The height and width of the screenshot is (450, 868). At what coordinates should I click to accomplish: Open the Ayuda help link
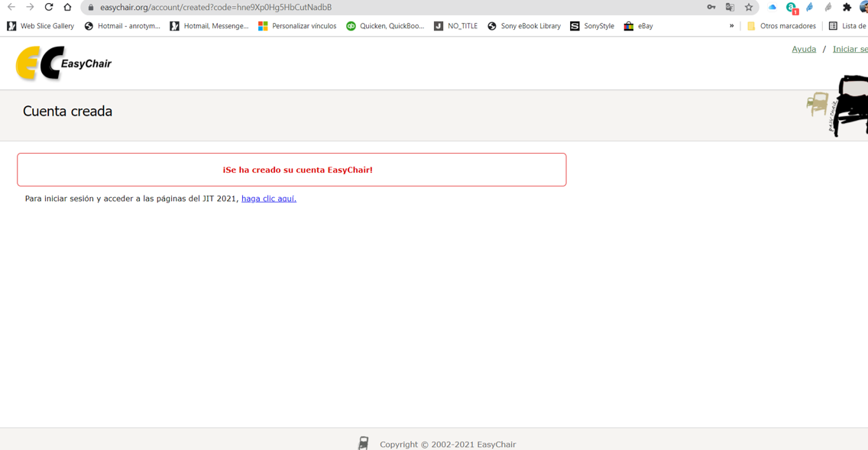[x=804, y=49]
